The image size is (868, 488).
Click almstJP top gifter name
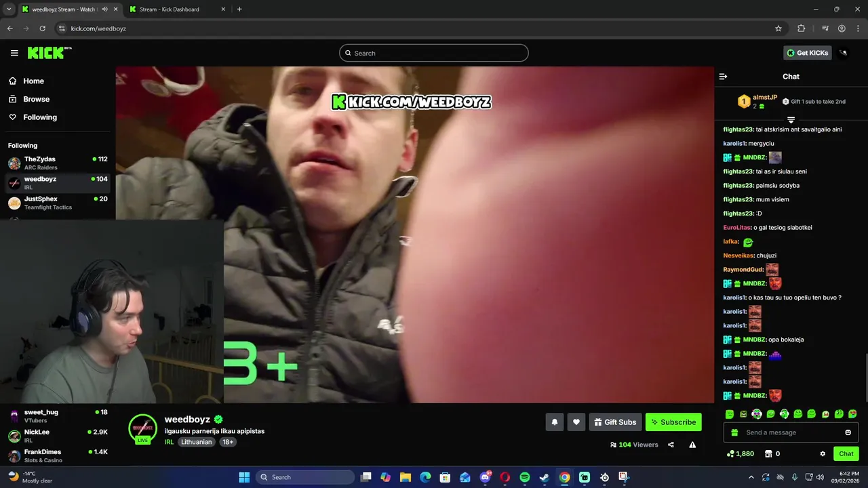[765, 98]
